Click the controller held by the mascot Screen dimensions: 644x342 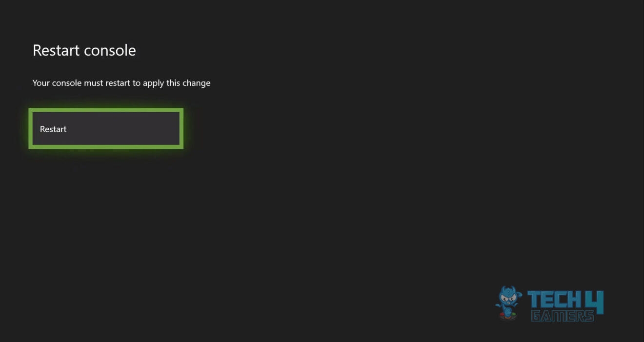pos(508,316)
